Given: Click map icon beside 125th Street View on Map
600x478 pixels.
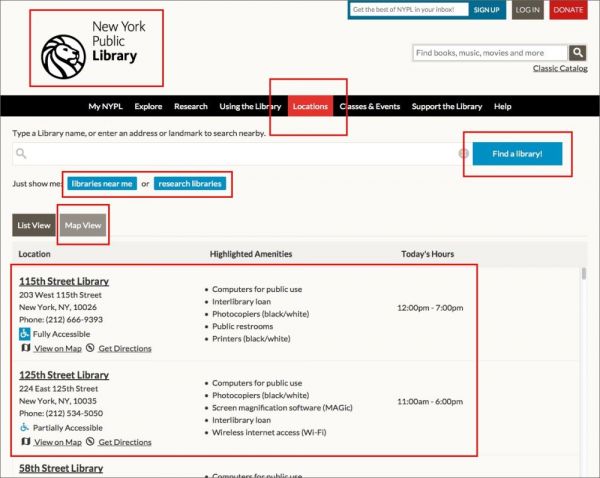Looking at the screenshot, I should (x=26, y=441).
